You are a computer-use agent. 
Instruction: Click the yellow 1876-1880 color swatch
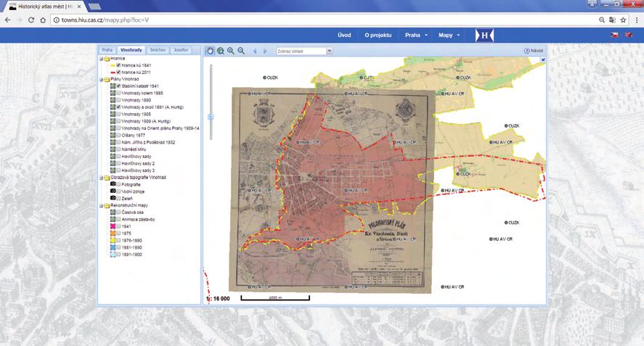113,241
